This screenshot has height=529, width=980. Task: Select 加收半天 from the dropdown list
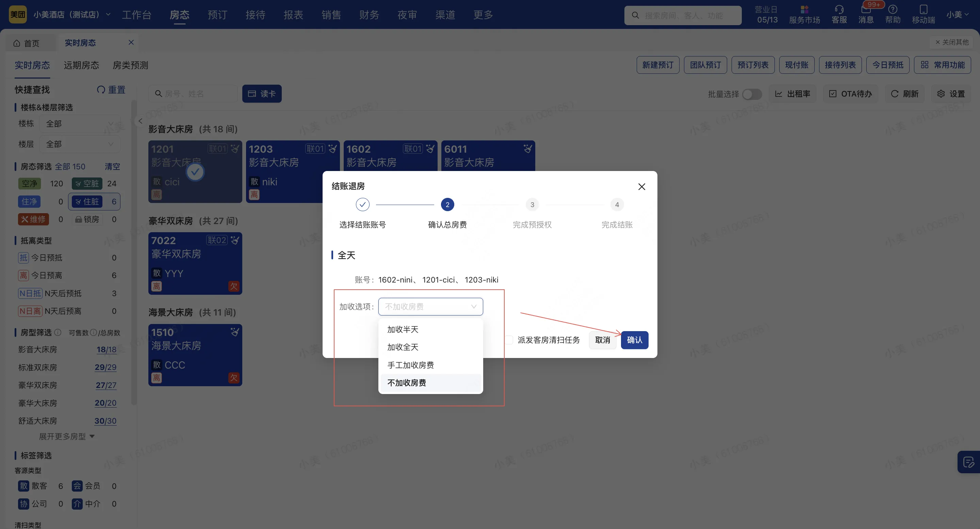[x=430, y=329]
